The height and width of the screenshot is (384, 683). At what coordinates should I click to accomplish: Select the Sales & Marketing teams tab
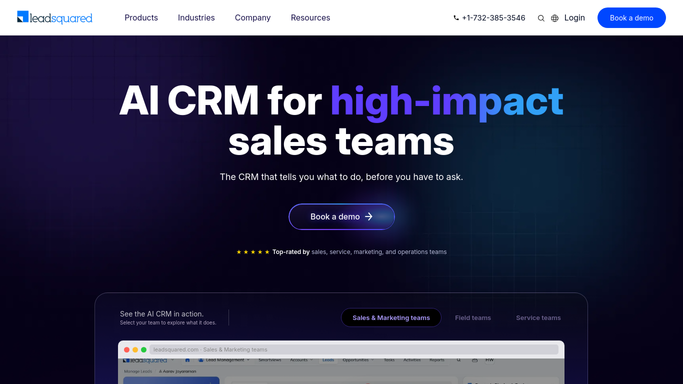(391, 318)
